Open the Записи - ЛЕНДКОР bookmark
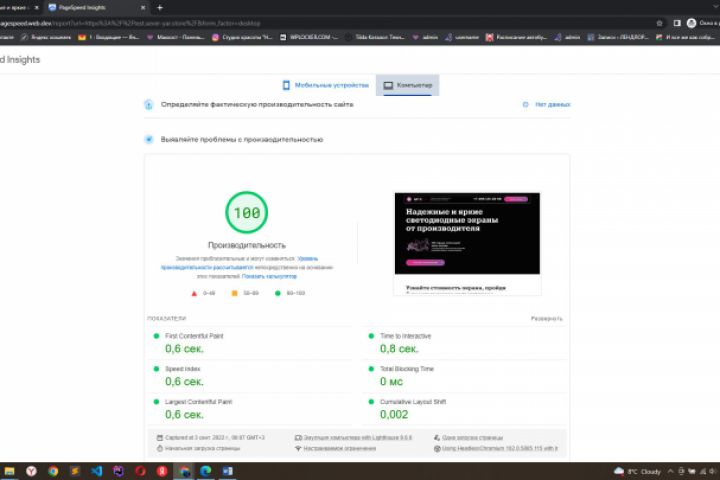720x480 pixels. pyautogui.click(x=618, y=37)
